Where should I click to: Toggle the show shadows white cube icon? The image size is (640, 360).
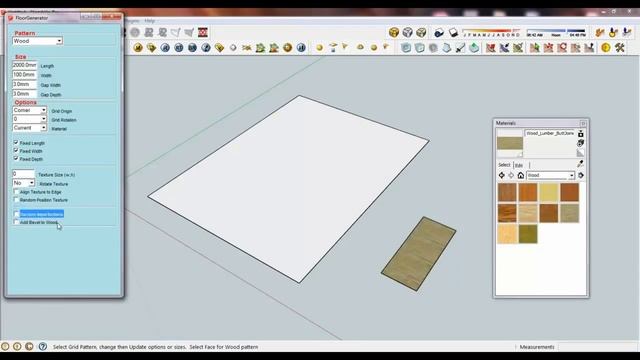pyautogui.click(x=453, y=32)
